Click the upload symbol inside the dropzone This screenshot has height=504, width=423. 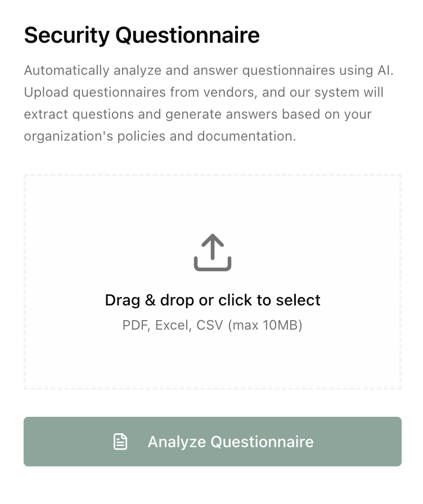point(212,251)
